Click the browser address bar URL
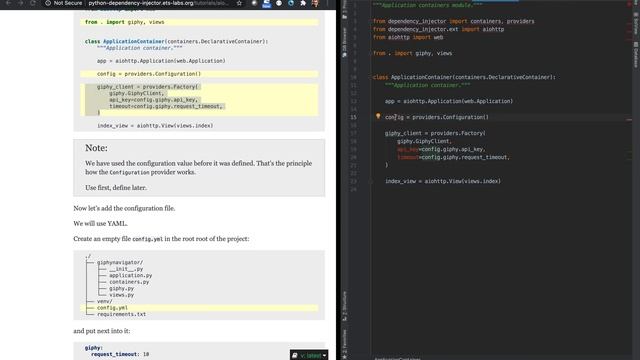The image size is (640, 360). coord(158,3)
